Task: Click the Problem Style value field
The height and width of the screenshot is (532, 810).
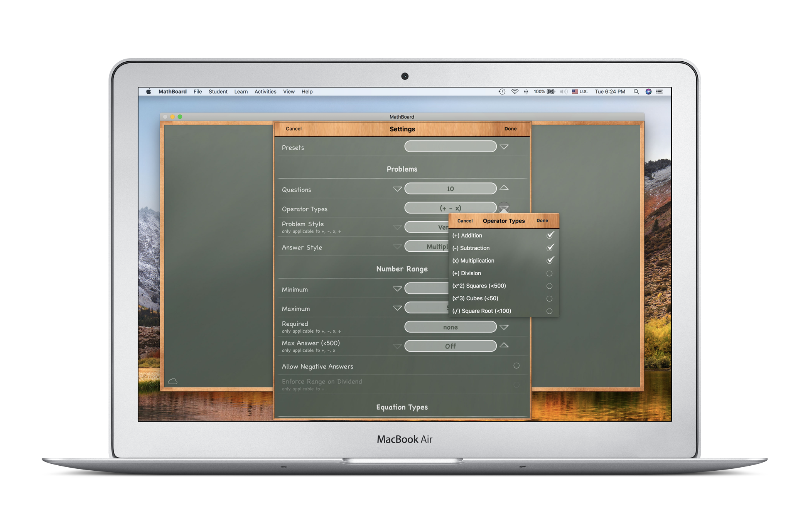Action: click(427, 227)
